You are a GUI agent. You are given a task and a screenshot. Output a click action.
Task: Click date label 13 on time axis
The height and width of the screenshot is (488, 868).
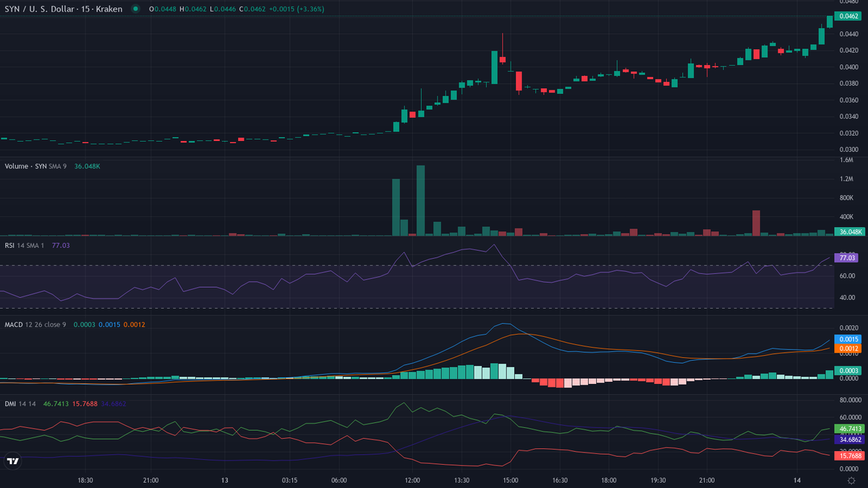tap(225, 480)
